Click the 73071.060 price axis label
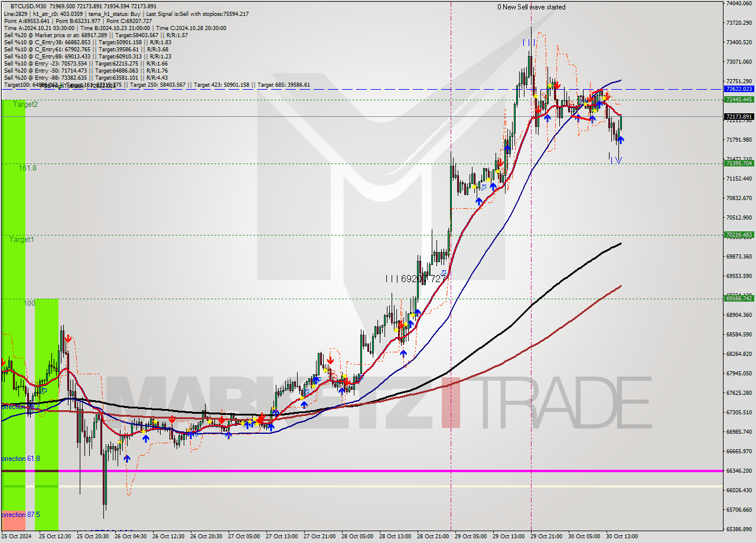The image size is (756, 543). click(739, 62)
